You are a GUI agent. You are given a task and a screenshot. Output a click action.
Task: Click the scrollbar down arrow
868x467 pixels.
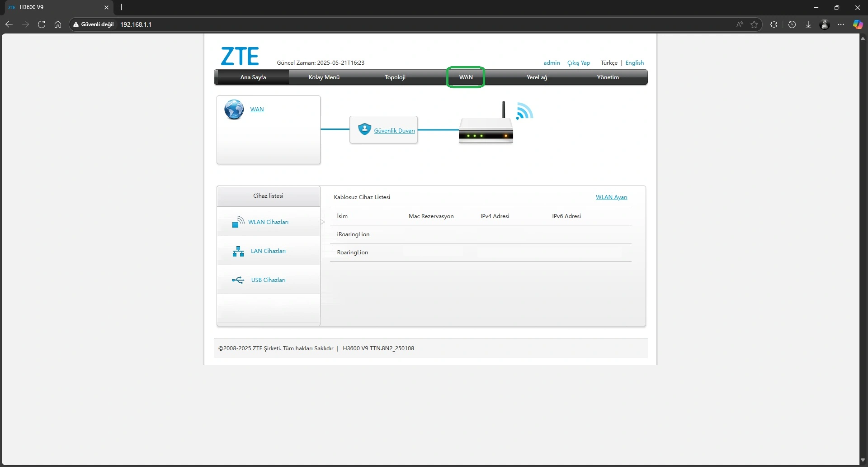[x=863, y=461]
